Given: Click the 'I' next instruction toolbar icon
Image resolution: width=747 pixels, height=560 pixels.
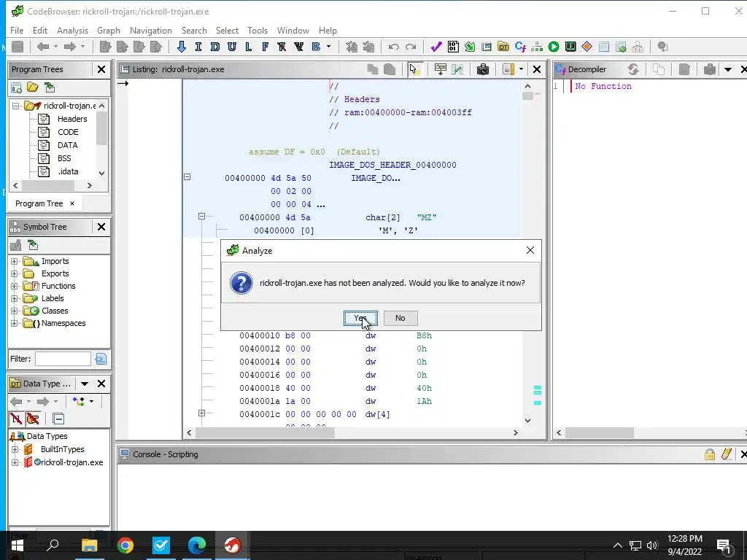Looking at the screenshot, I should (198, 47).
